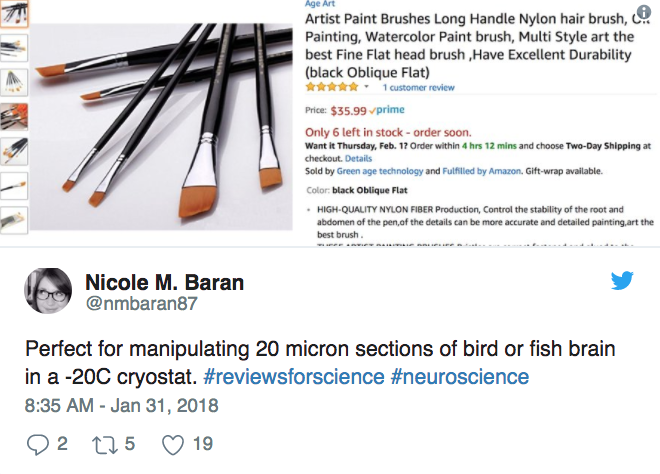This screenshot has height=474, width=660.
Task: Click Nicole M. Baran's profile avatar
Action: point(47,291)
